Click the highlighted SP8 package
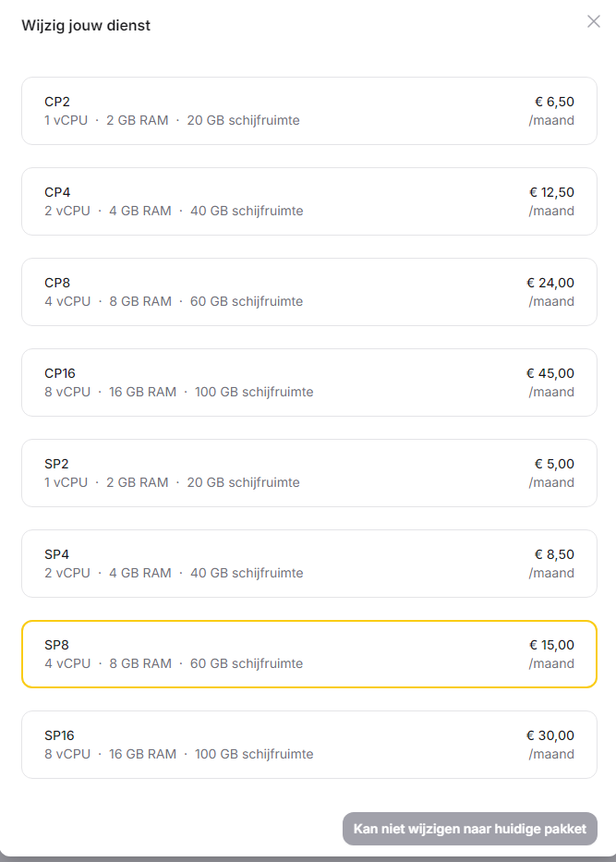 (x=308, y=654)
